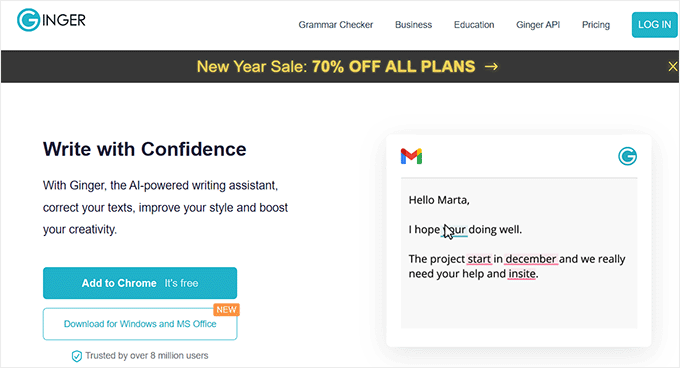Image resolution: width=680 pixels, height=368 pixels.
Task: Click the misspelled word 'insite'
Action: click(x=522, y=274)
